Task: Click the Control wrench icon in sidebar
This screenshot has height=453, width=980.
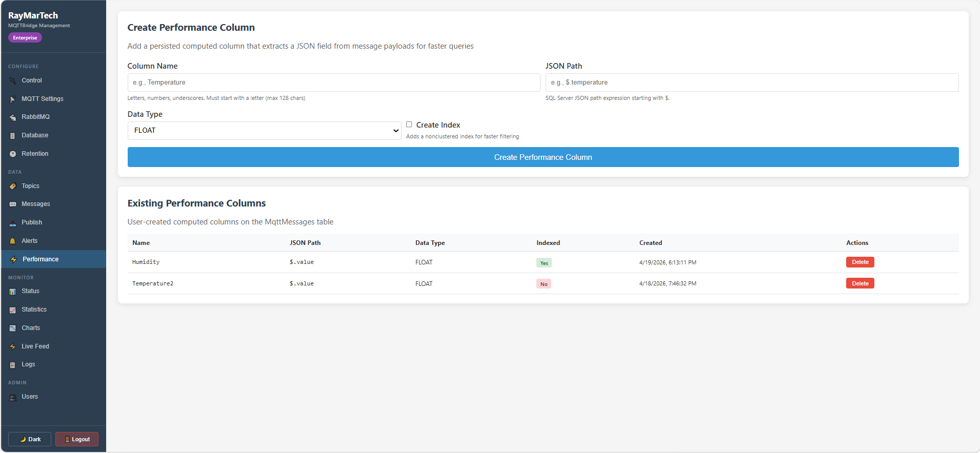Action: click(13, 81)
